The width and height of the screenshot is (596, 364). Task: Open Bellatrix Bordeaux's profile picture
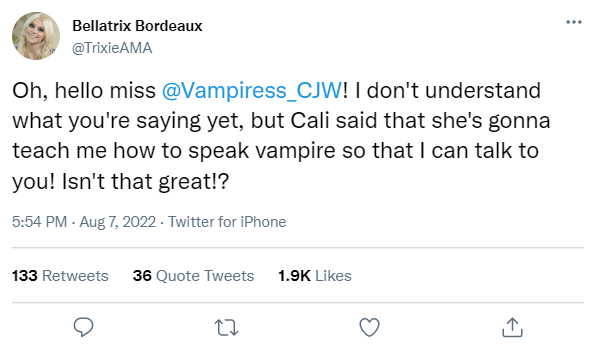[36, 36]
